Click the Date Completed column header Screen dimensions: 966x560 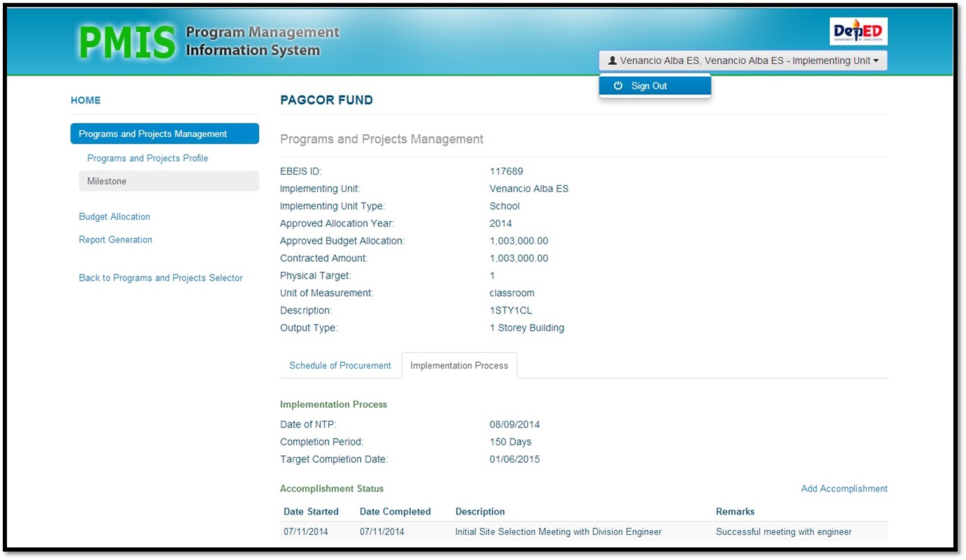pyautogui.click(x=395, y=512)
